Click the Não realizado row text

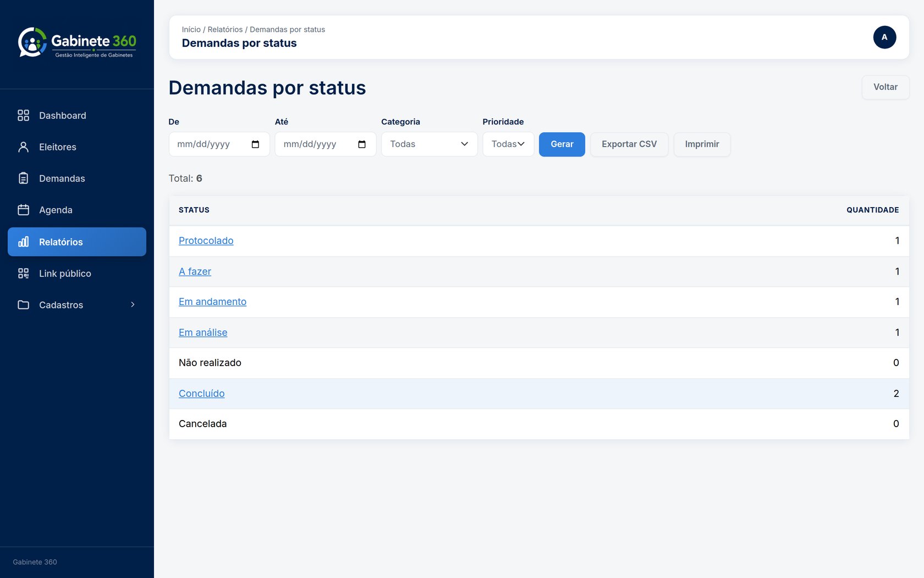point(210,363)
